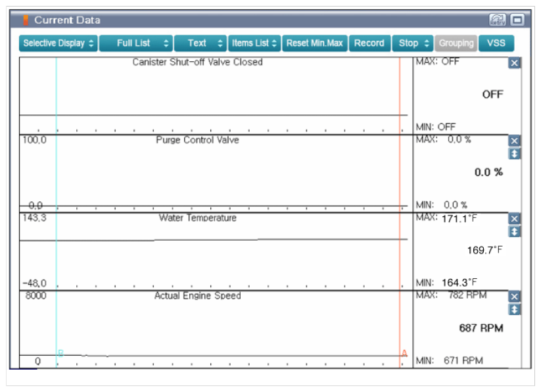The width and height of the screenshot is (541, 392).
Task: Click the current OFF canister valve value
Action: coord(493,95)
